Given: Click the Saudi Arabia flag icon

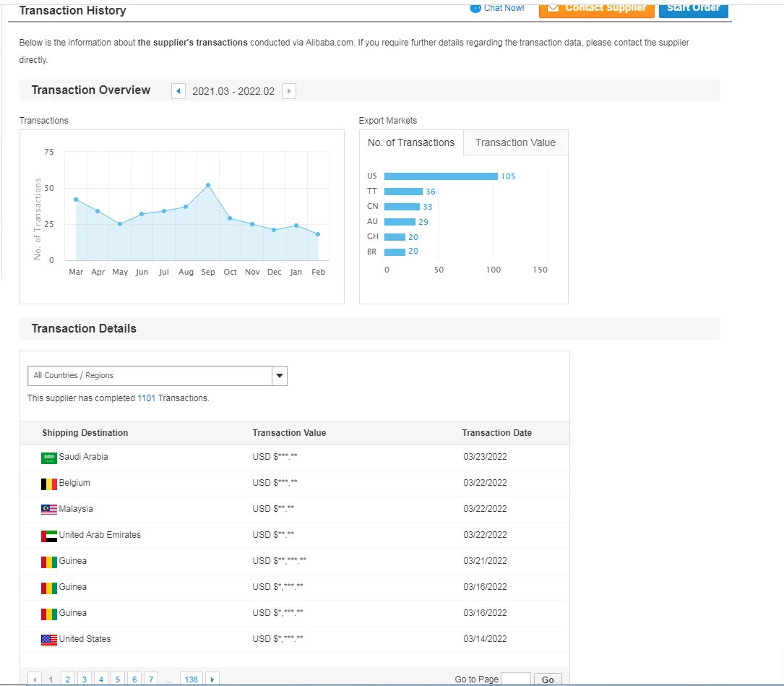Looking at the screenshot, I should click(49, 458).
